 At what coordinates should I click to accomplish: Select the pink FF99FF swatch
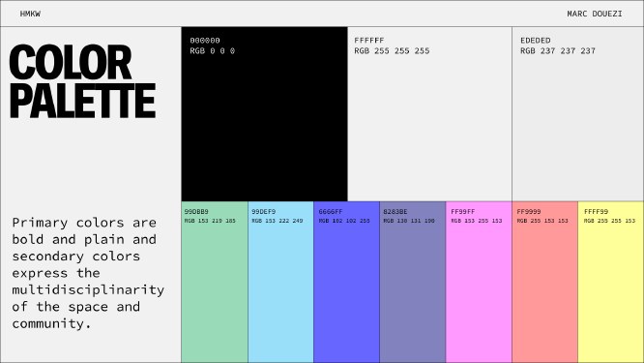click(479, 282)
